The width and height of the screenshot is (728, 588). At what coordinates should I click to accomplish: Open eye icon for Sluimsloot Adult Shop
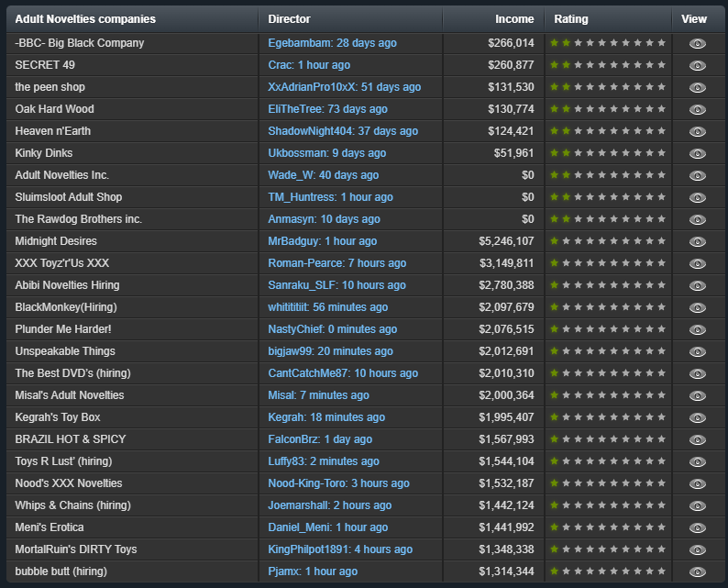point(697,197)
